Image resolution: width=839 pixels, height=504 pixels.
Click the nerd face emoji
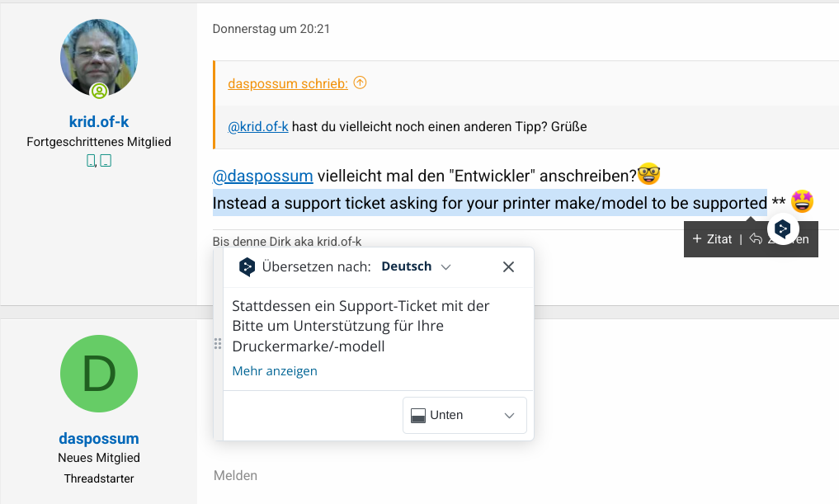coord(649,174)
